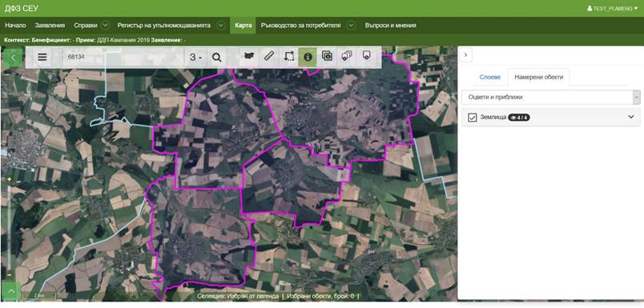Zoom to full Bulgaria map extent
The image size is (644, 308).
(248, 57)
